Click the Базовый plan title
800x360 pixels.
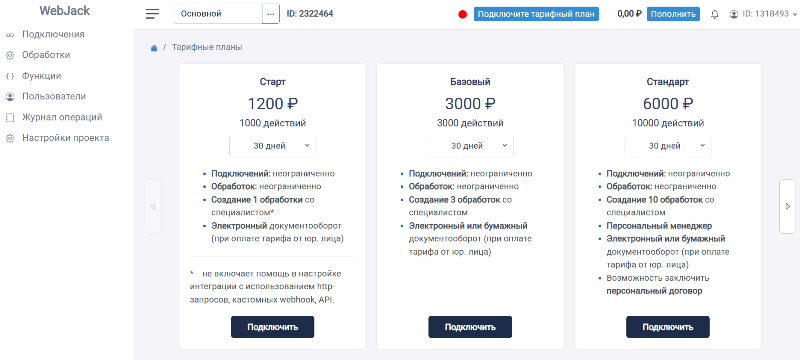[x=470, y=82]
